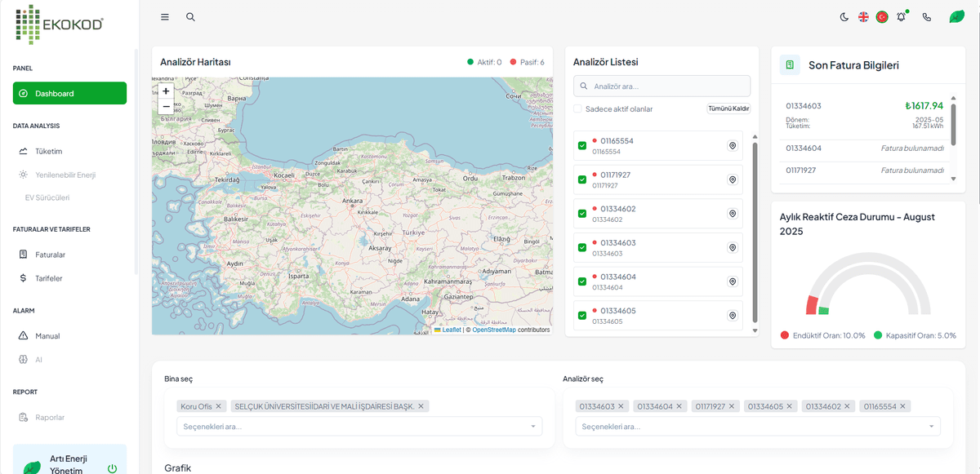Viewport: 980px width, 474px height.
Task: Click the Endüktif Oran red legend dot
Action: point(785,335)
